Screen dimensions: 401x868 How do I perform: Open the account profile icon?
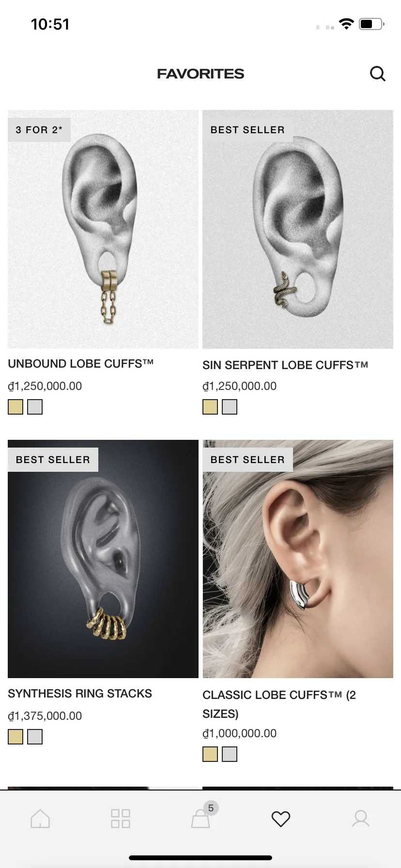click(x=361, y=819)
